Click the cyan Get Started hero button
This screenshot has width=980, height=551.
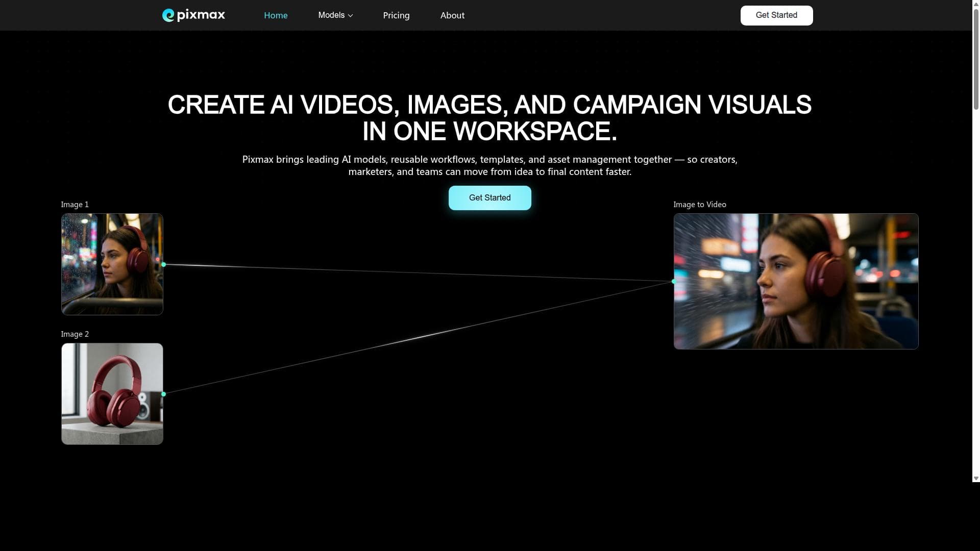pyautogui.click(x=490, y=198)
